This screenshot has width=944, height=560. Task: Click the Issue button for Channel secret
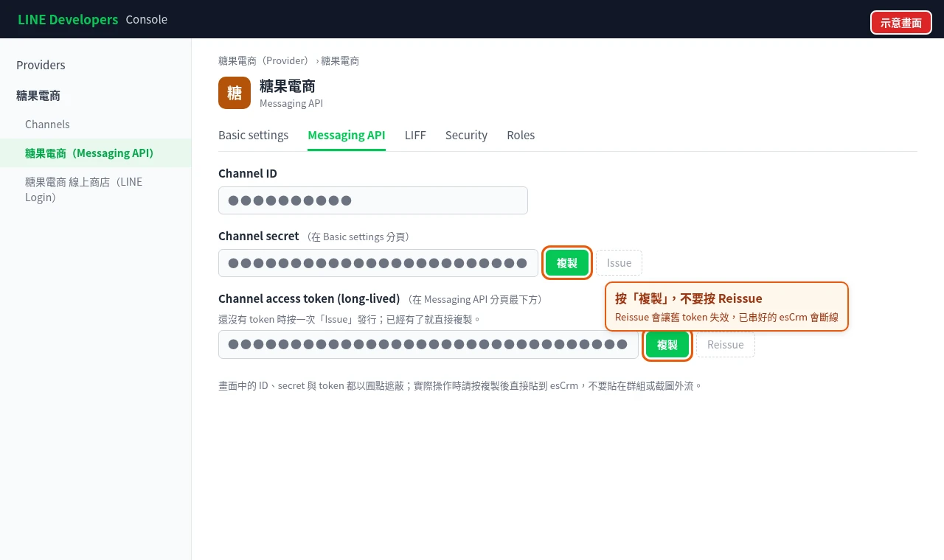click(619, 263)
